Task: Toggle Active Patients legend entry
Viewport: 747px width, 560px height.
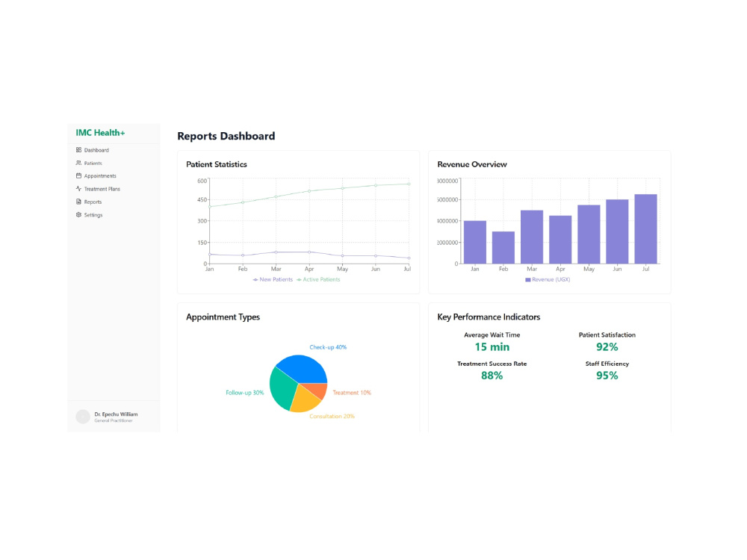Action: pyautogui.click(x=318, y=279)
